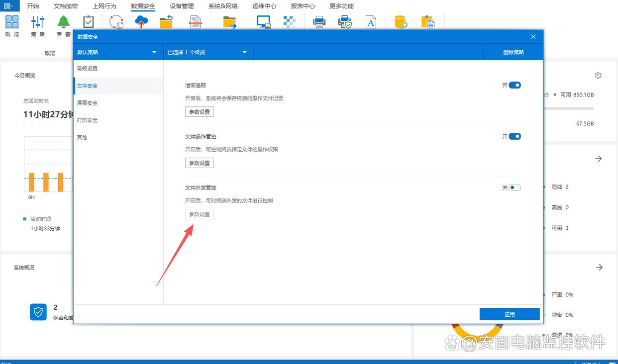The image size is (618, 364).
Task: Click the printer icon in the ribbon
Action: point(319,22)
